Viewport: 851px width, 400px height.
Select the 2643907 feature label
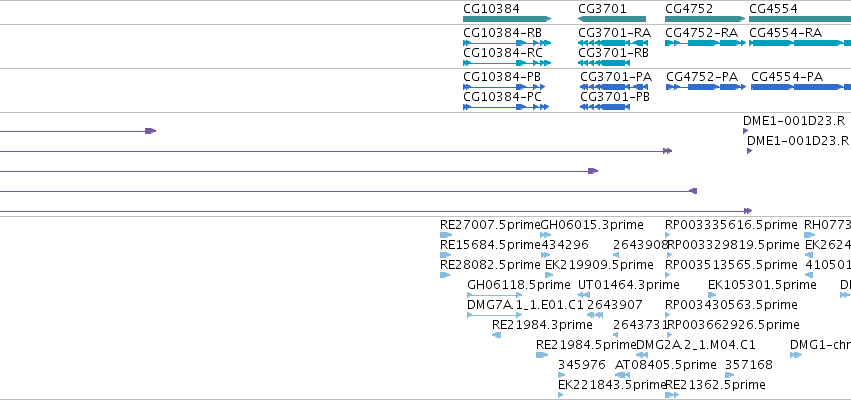[x=614, y=305]
